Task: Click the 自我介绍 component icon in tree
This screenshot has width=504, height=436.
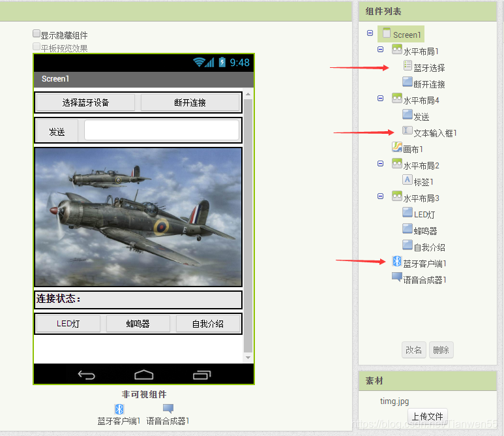Action: 408,245
